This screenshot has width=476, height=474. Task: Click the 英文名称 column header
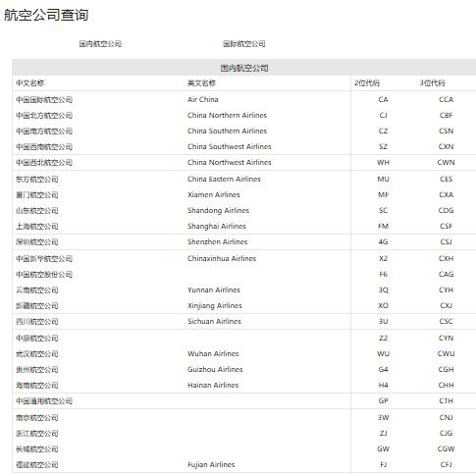point(201,83)
